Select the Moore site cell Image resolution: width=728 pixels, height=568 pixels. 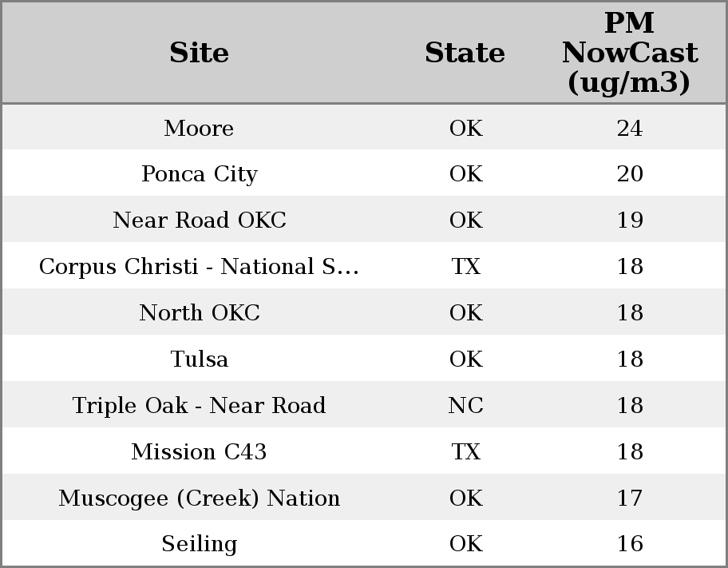[x=199, y=129]
